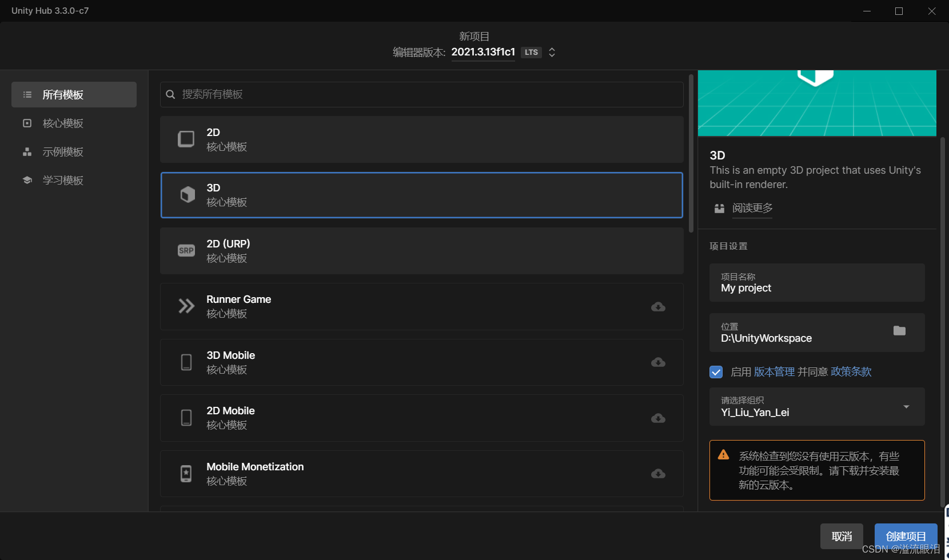Open the 阅读更多 link
Image resolution: width=949 pixels, height=560 pixels.
752,208
